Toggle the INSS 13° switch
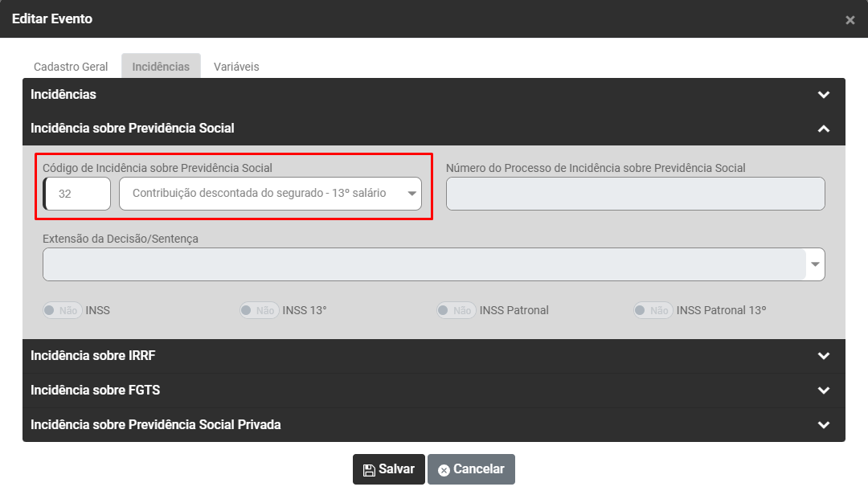The height and width of the screenshot is (495, 868). (259, 310)
